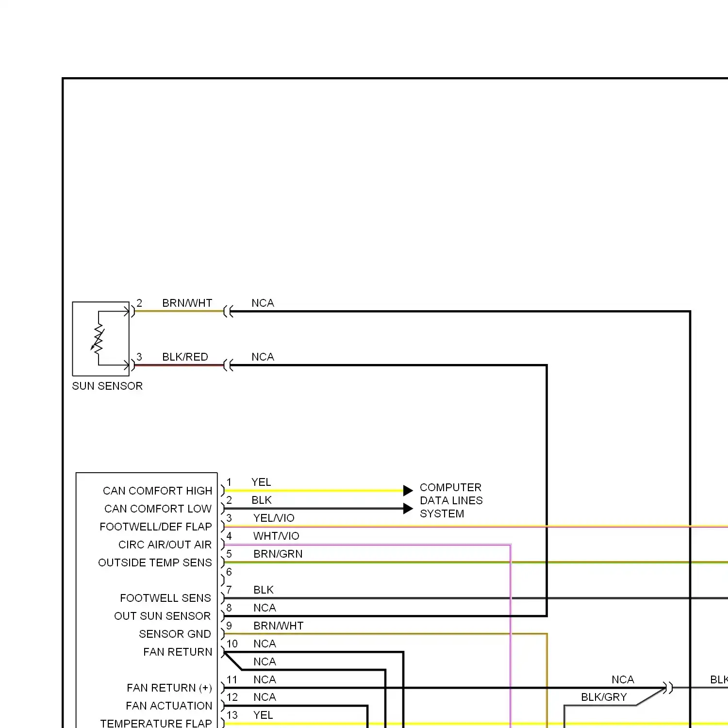Click the CAN COMFORT LOW terminal label
Screen dimensions: 728x728
pos(158,509)
